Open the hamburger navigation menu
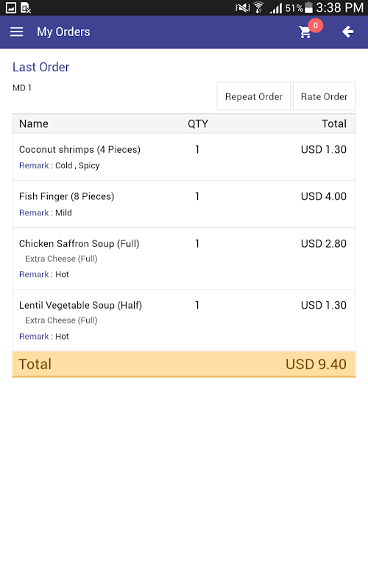Screen dimensions: 368x588 pos(16,32)
